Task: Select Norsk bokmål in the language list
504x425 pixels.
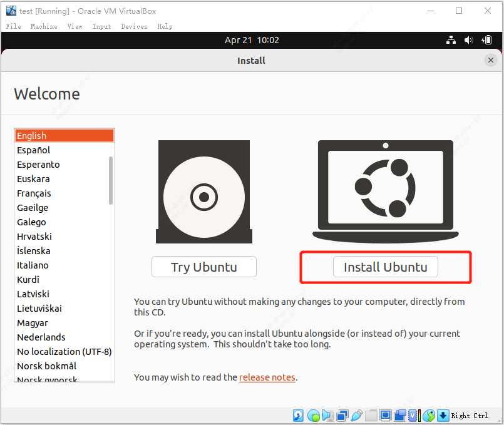Action: click(64, 366)
